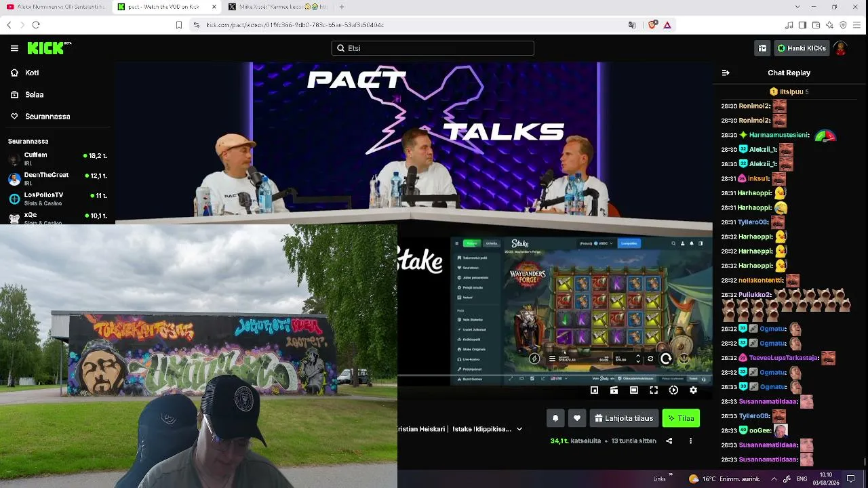Go back in browser history
This screenshot has height=488, width=868.
coord(9,25)
